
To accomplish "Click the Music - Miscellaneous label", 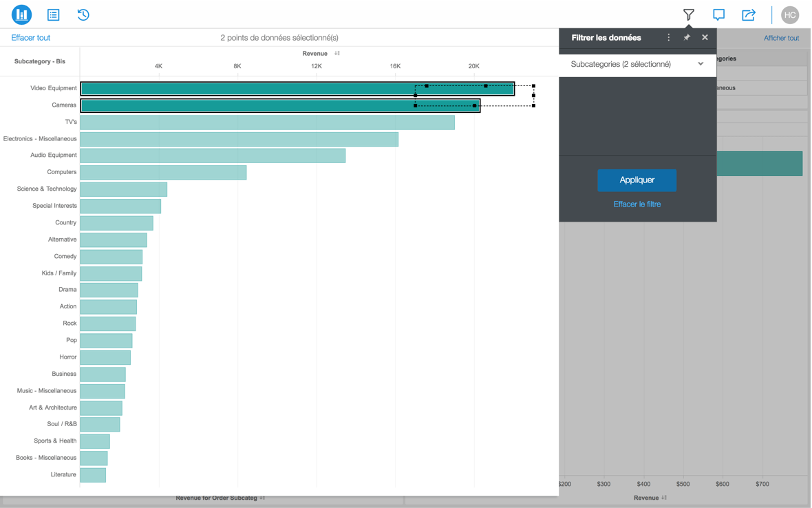I will [x=47, y=391].
